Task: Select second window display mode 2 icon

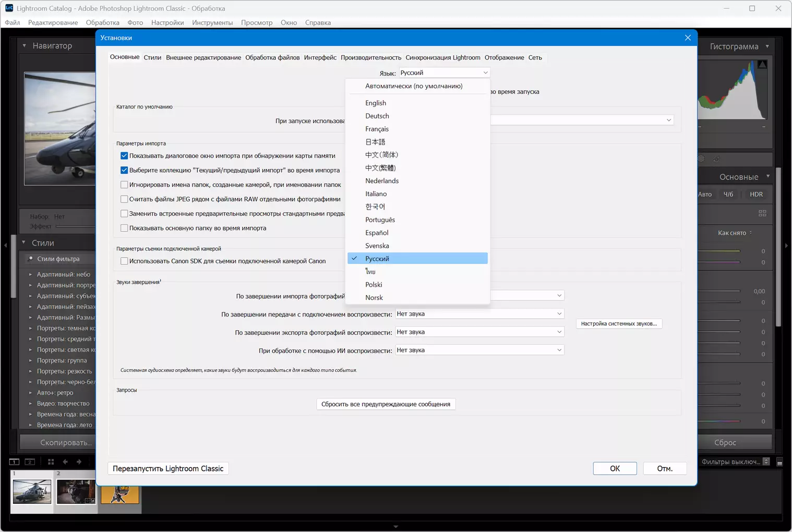Action: pyautogui.click(x=30, y=462)
